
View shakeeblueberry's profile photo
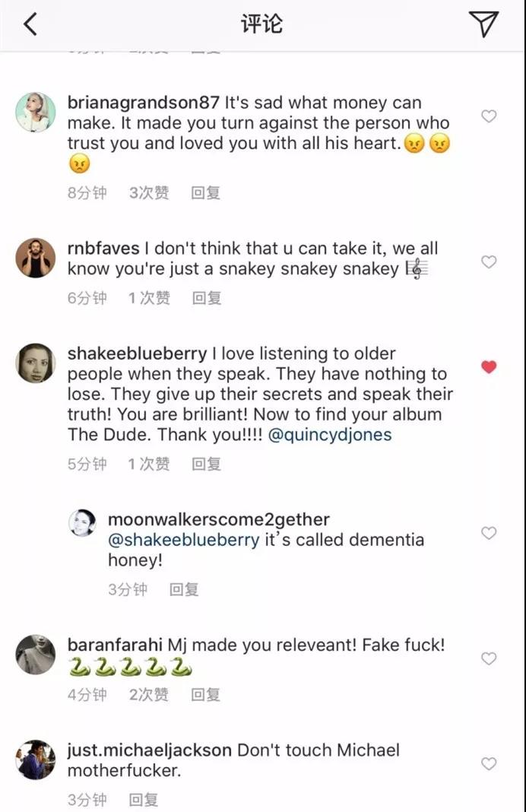(36, 363)
